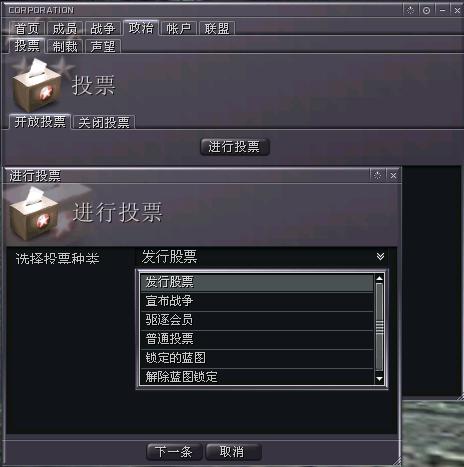
Task: Select 宣布战争 from the vote type list
Action: click(x=257, y=301)
